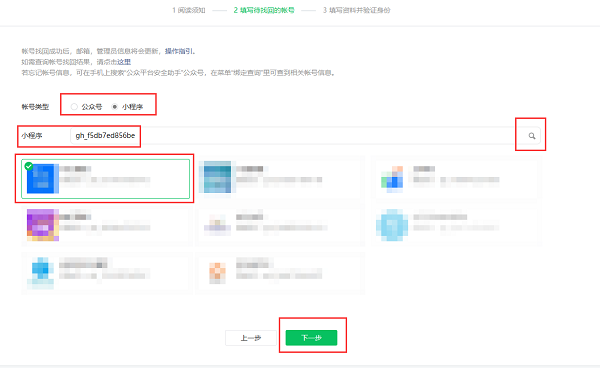
Task: Choose the purple square account thumbnail
Action: [x=42, y=225]
